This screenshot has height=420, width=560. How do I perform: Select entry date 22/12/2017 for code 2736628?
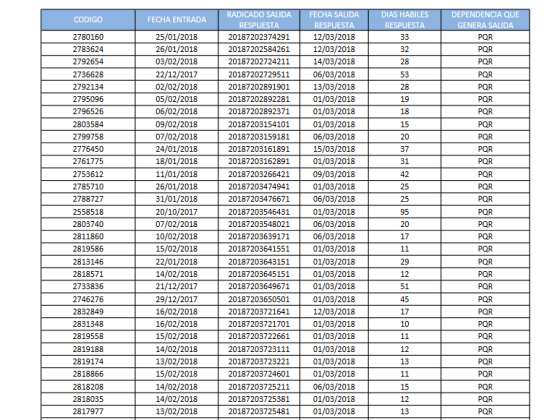[x=177, y=75]
